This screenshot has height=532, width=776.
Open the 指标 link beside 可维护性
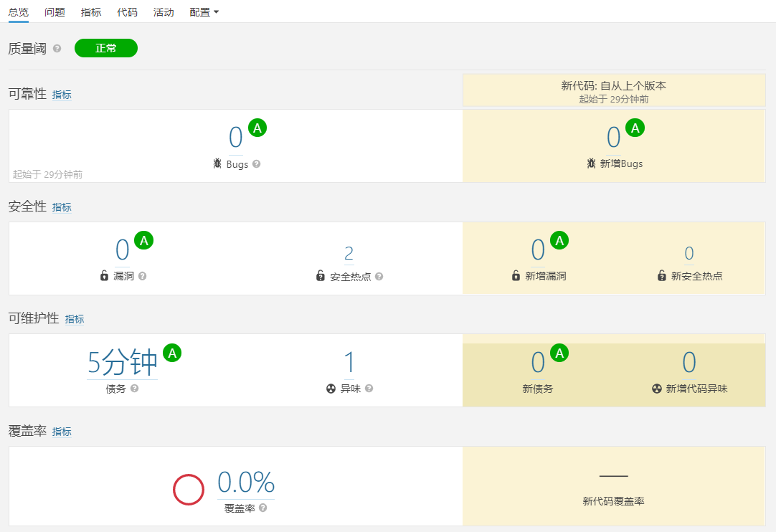point(75,319)
